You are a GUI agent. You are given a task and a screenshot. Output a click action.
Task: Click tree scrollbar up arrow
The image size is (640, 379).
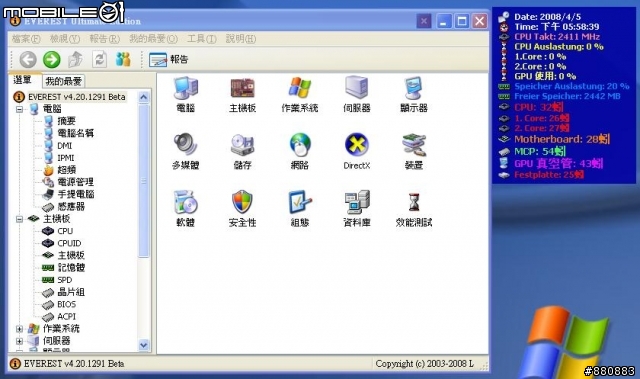144,97
